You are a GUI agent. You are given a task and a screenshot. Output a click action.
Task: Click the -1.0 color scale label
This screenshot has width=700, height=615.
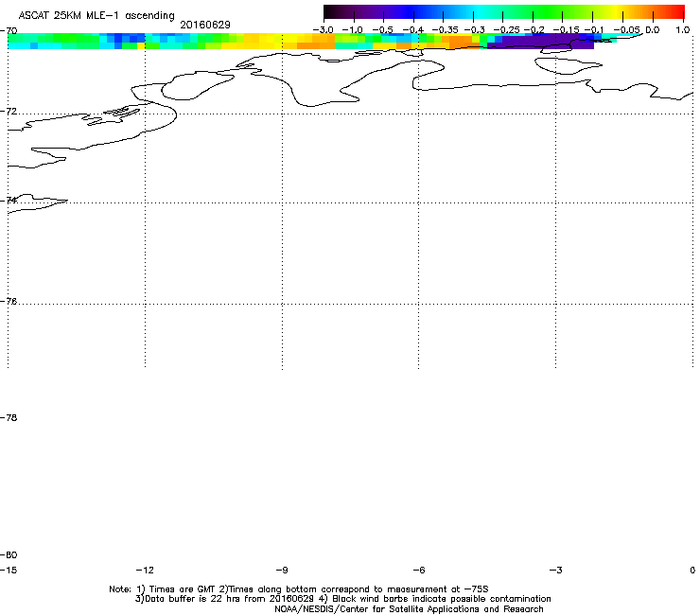353,30
